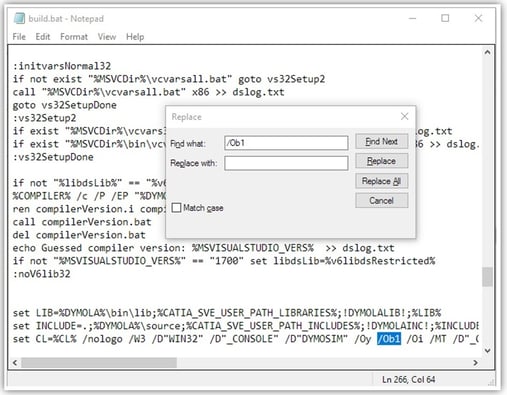The image size is (507, 395).
Task: Click the window resize grip
Action: click(491, 382)
